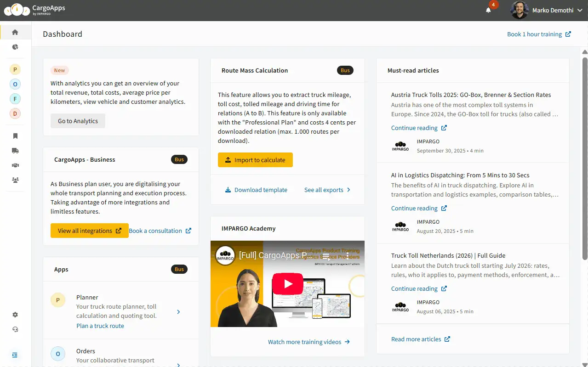Open the sidebar F app icon

(15, 99)
